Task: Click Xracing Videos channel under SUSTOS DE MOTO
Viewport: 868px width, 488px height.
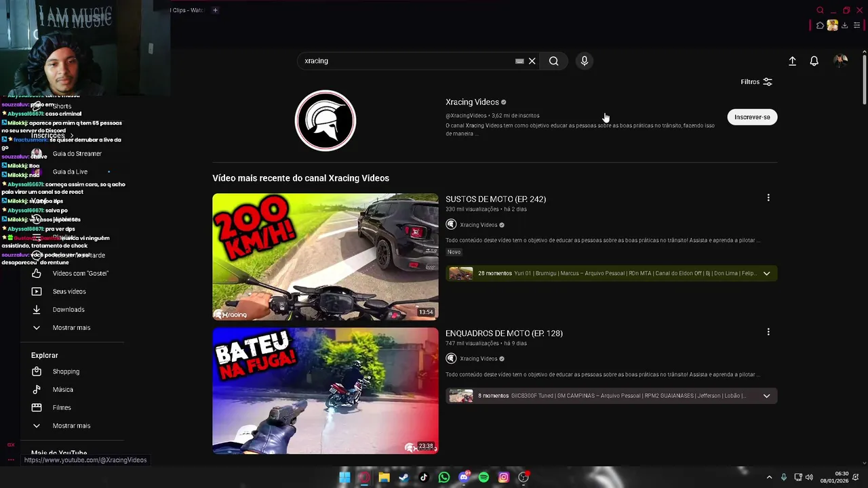Action: pos(479,225)
